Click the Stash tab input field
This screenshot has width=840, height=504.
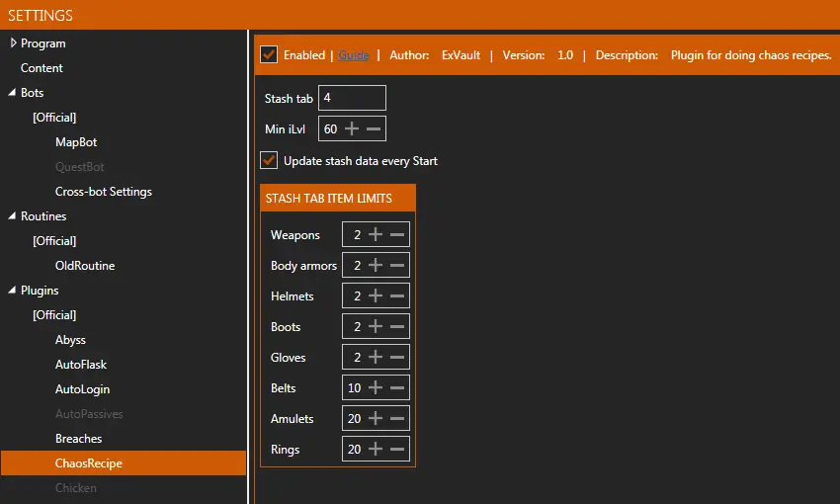[352, 99]
